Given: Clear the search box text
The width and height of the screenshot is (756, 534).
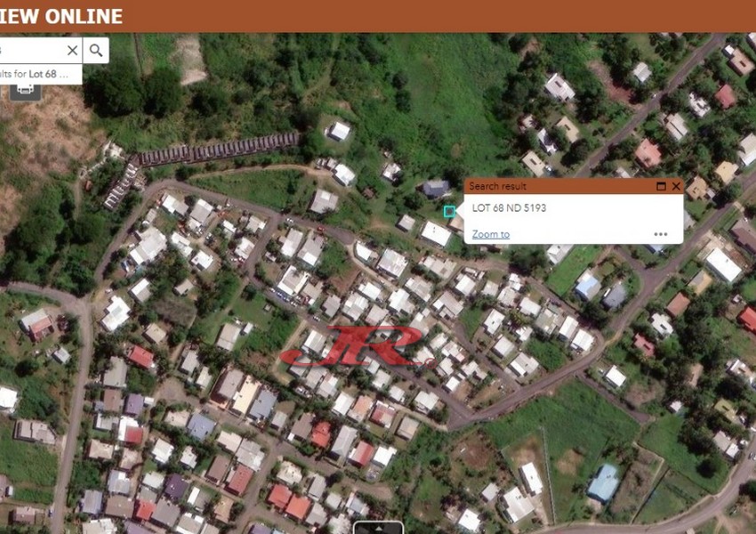Looking at the screenshot, I should point(72,50).
